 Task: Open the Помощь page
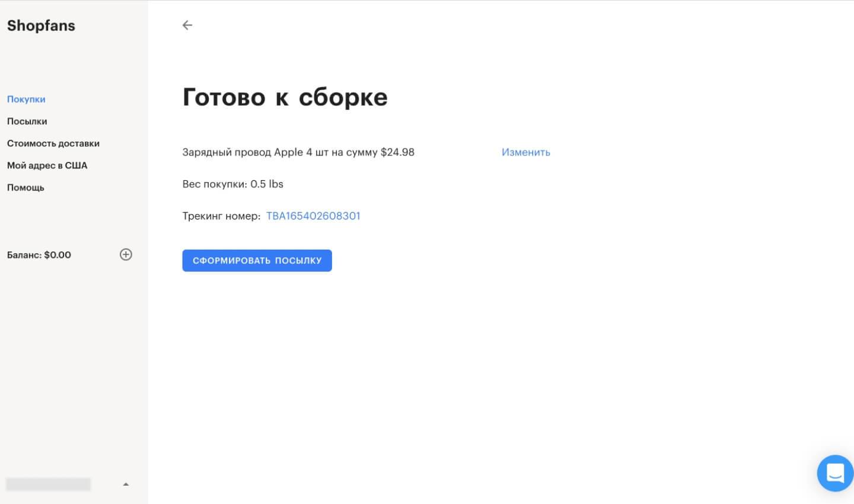[x=26, y=187]
